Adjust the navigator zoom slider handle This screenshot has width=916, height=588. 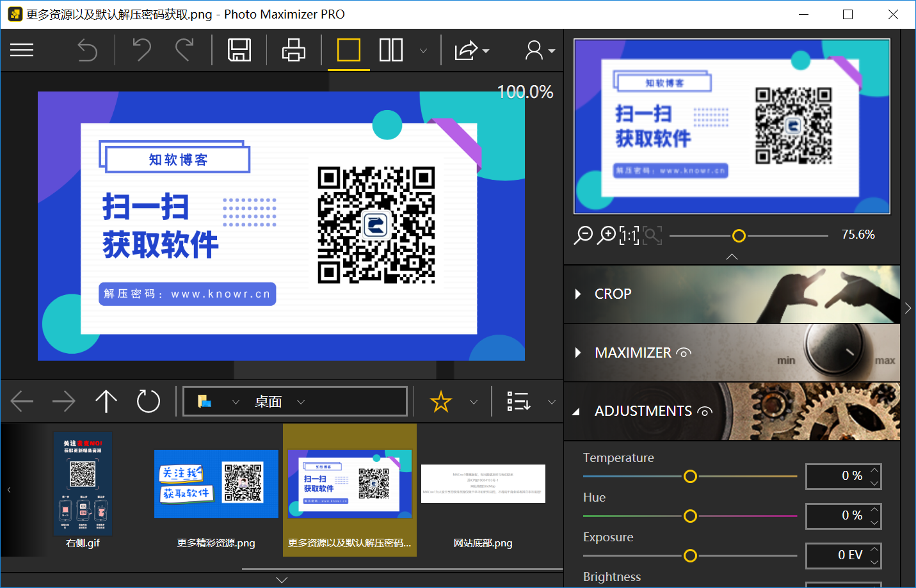(739, 236)
